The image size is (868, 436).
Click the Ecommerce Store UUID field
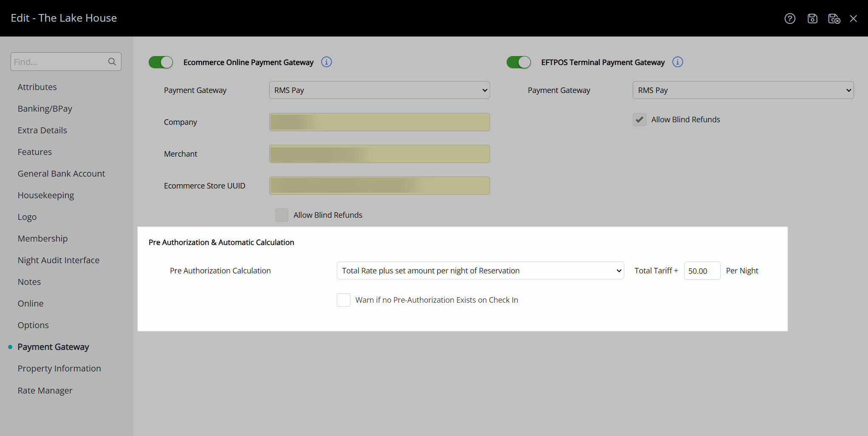379,186
